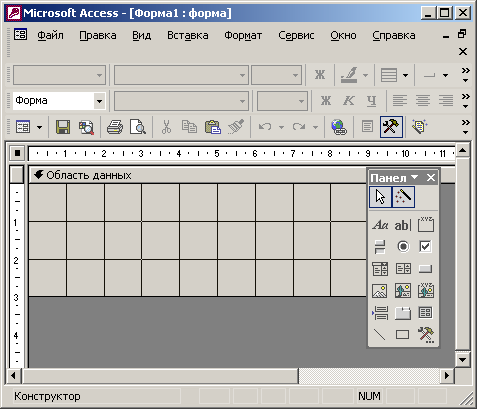
Task: Click the Undo arrow
Action: click(x=265, y=127)
